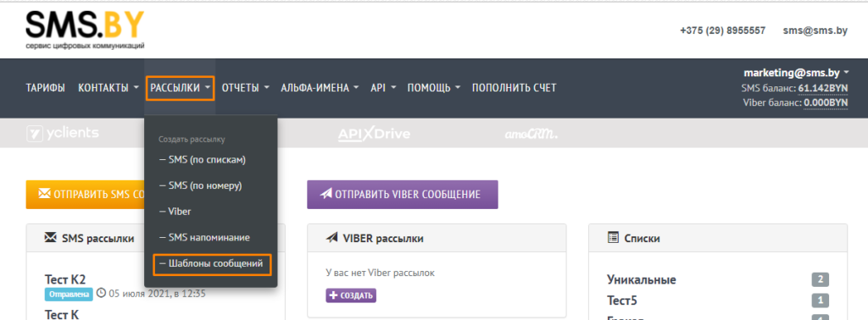Click paper plane icon in VIBER рассылки header

[331, 238]
